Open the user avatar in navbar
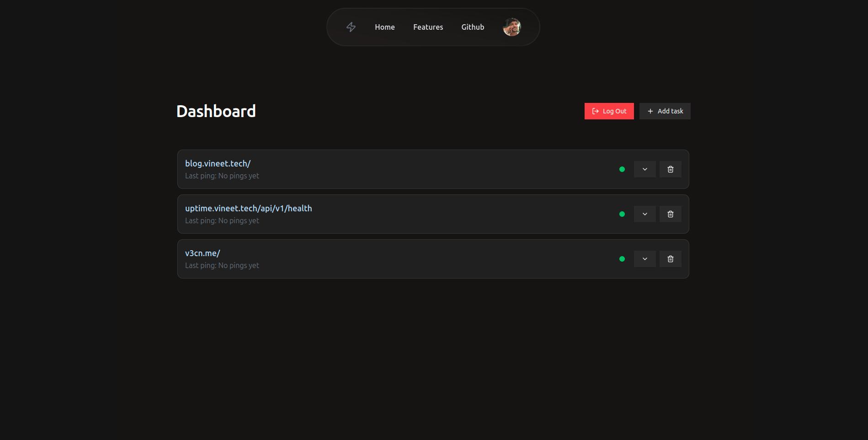The width and height of the screenshot is (868, 440). [511, 27]
